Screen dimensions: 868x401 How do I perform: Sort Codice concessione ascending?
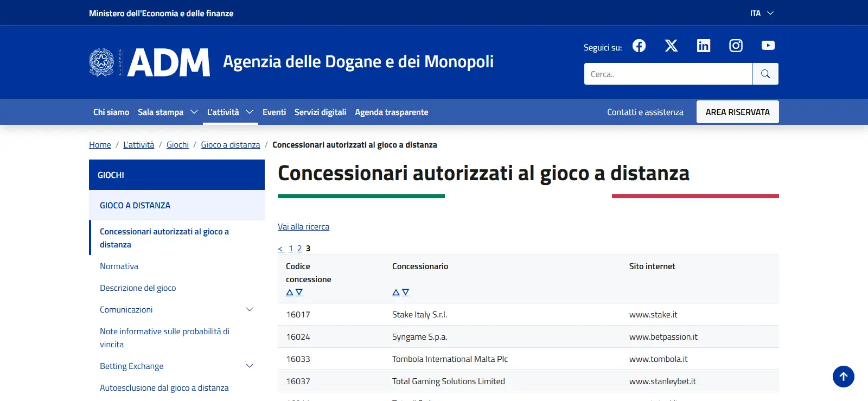click(290, 292)
